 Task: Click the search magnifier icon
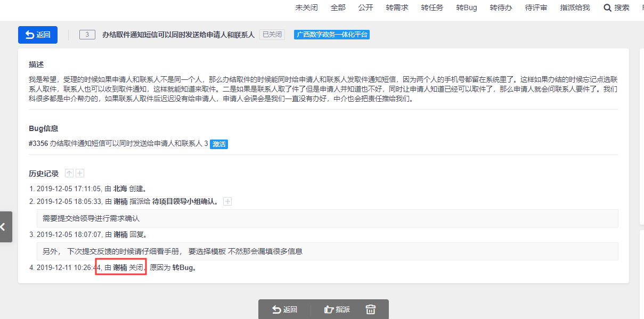[x=608, y=7]
